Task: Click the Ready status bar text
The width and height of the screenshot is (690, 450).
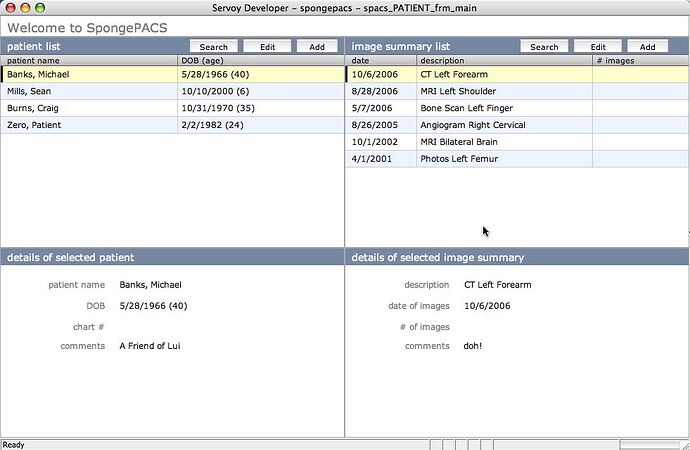Action: (x=14, y=445)
